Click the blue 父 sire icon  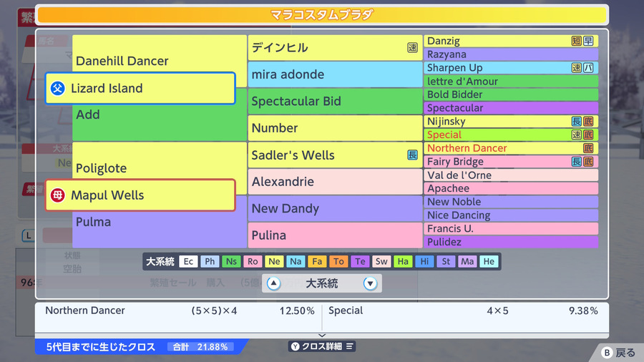point(57,88)
